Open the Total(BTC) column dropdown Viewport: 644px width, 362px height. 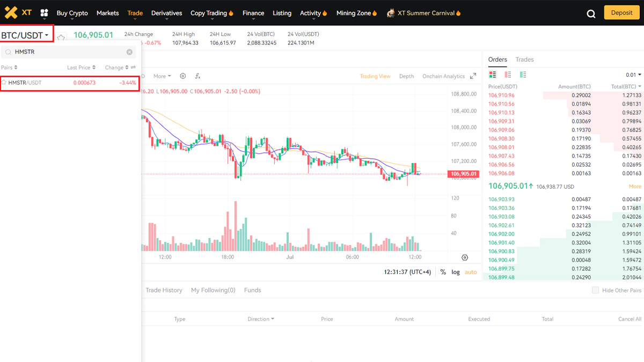point(626,86)
